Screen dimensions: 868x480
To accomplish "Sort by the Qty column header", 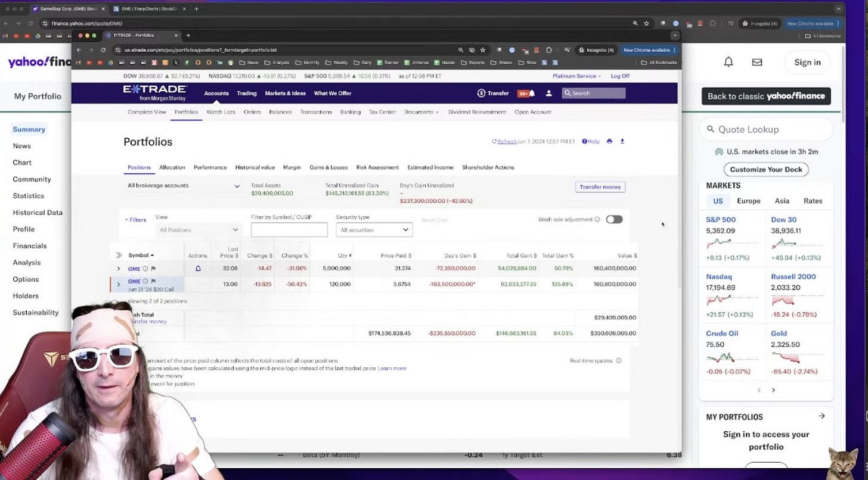I will point(345,255).
